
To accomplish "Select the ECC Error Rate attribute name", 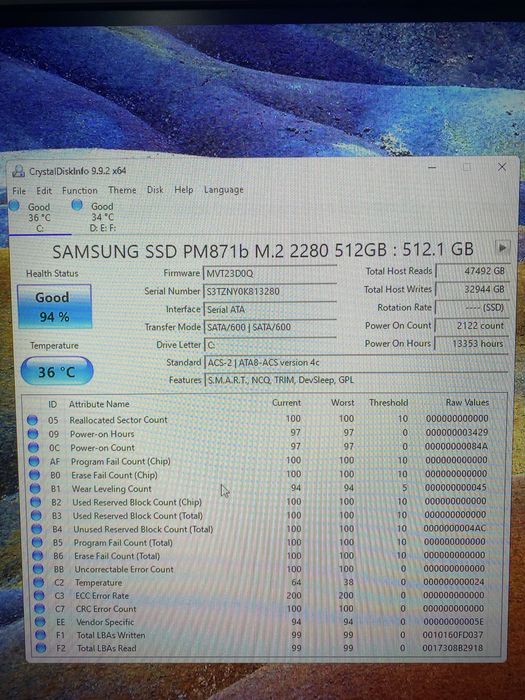I will point(102,596).
